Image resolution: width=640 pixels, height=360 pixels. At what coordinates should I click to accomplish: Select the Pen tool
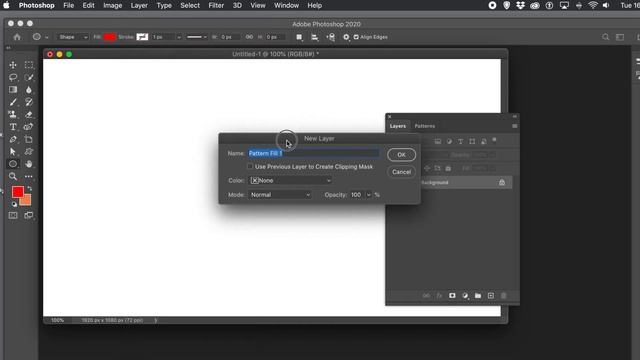[13, 139]
